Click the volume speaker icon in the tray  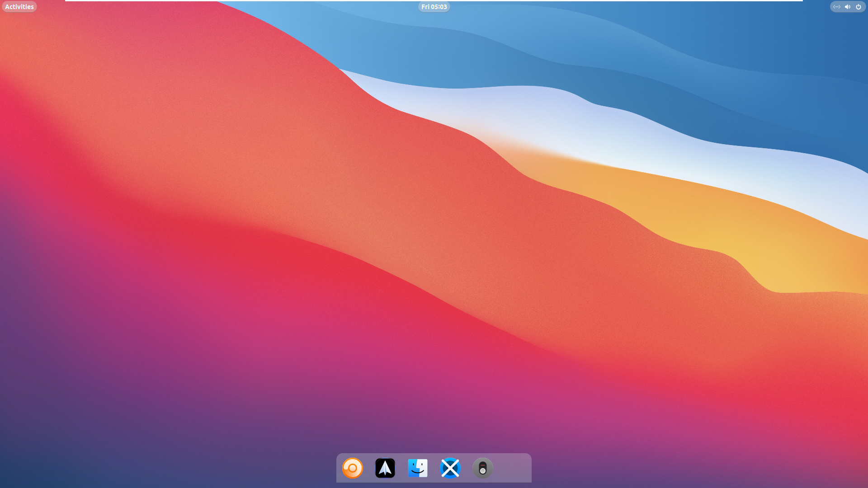pos(848,7)
